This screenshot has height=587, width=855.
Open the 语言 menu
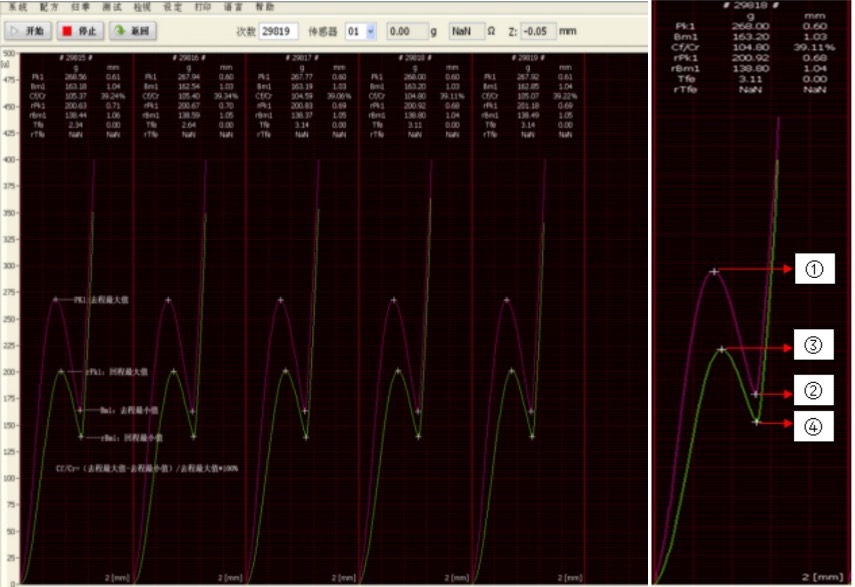coord(234,7)
